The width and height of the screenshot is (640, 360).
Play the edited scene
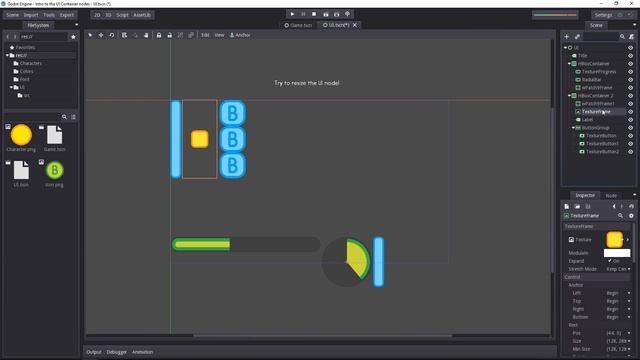(x=325, y=14)
